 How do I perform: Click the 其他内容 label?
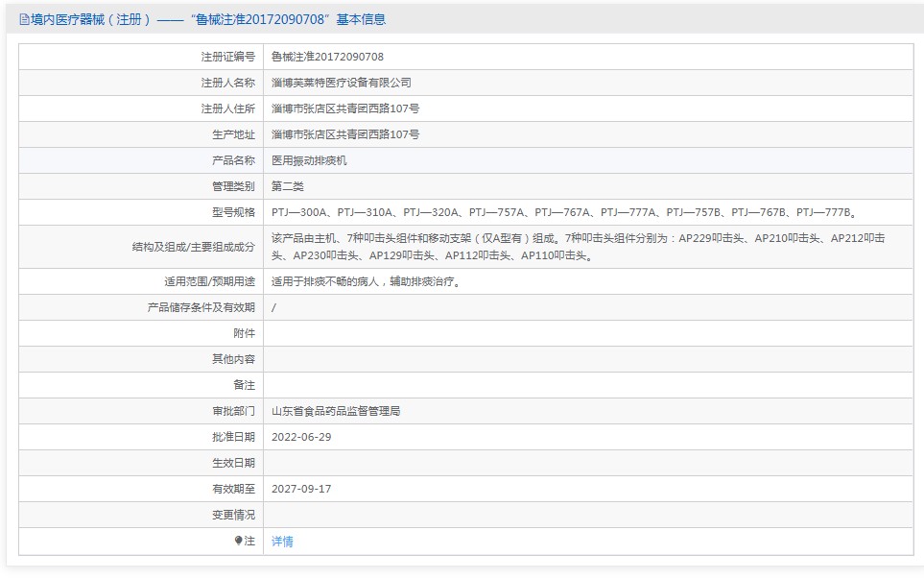233,359
